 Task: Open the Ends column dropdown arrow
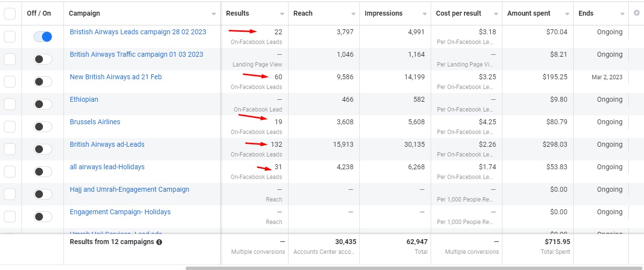[623, 14]
